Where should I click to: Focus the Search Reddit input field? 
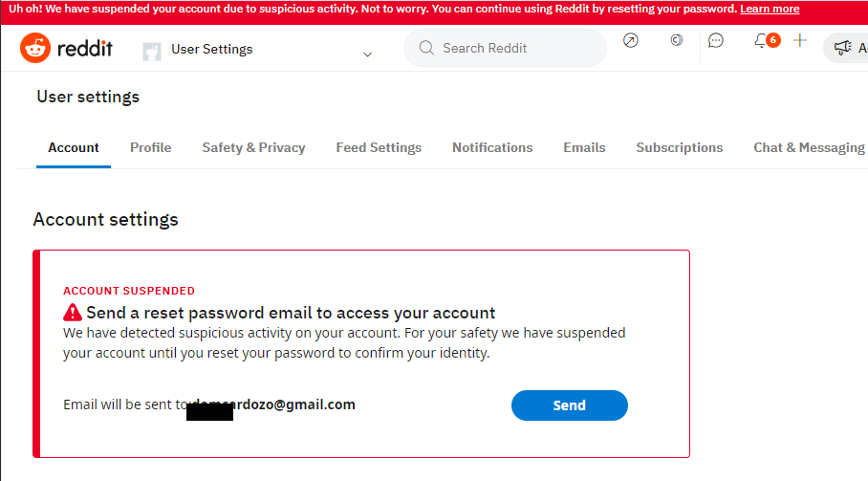click(x=506, y=48)
